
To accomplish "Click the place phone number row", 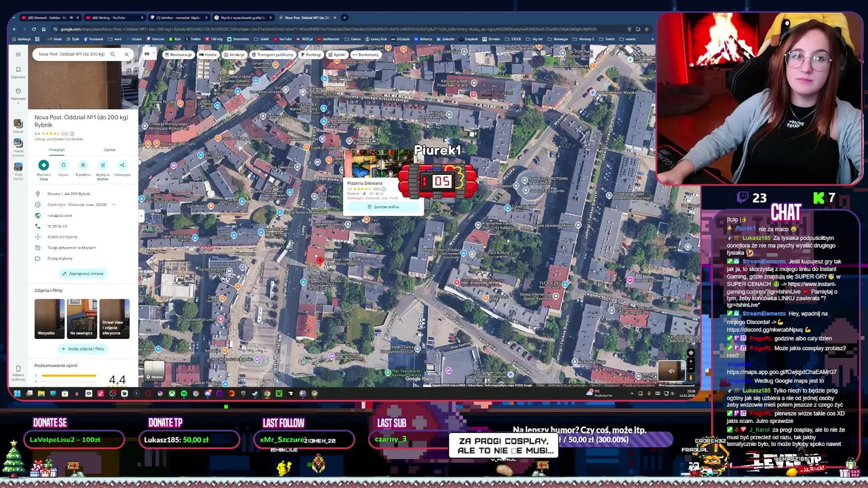I will tap(81, 226).
